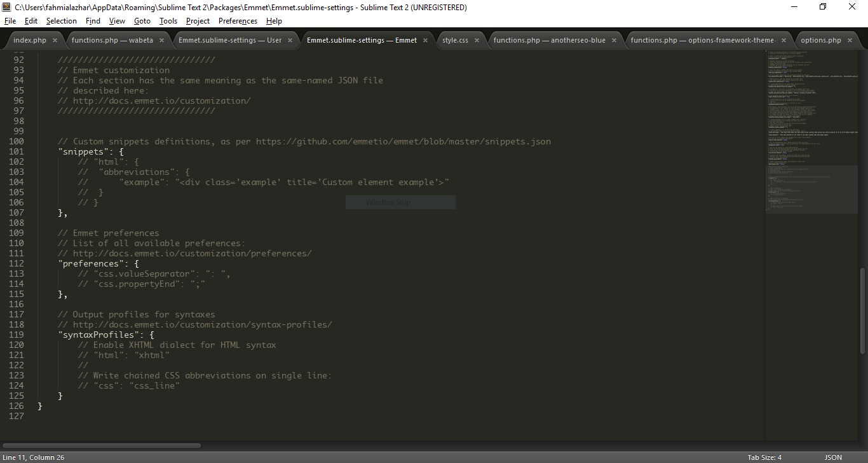Open the functions.php — options-framework-theme tab
Viewport: 868px width, 463px height.
click(702, 40)
